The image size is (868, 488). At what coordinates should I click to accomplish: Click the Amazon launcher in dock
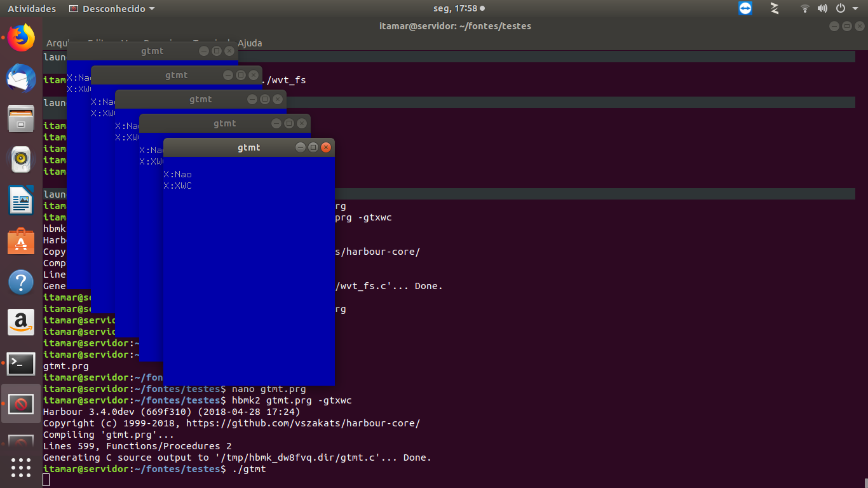pyautogui.click(x=21, y=323)
